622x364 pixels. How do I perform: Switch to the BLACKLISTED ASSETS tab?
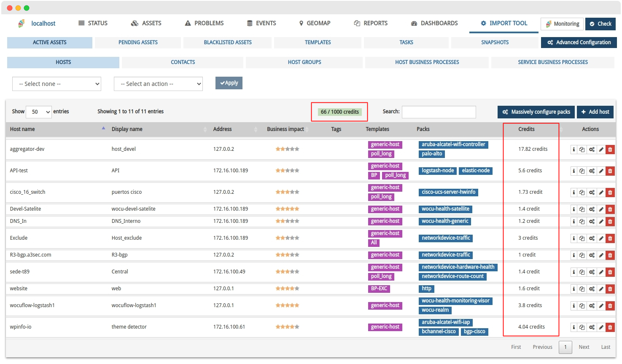tap(228, 43)
